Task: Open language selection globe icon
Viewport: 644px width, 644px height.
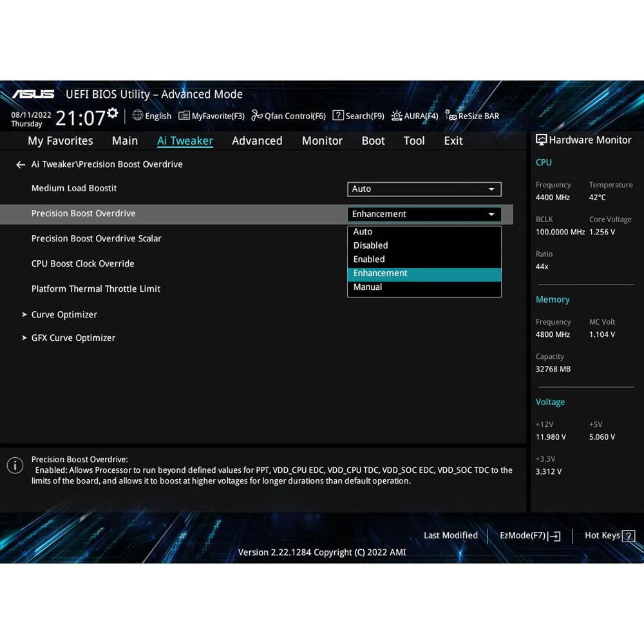Action: [x=138, y=115]
